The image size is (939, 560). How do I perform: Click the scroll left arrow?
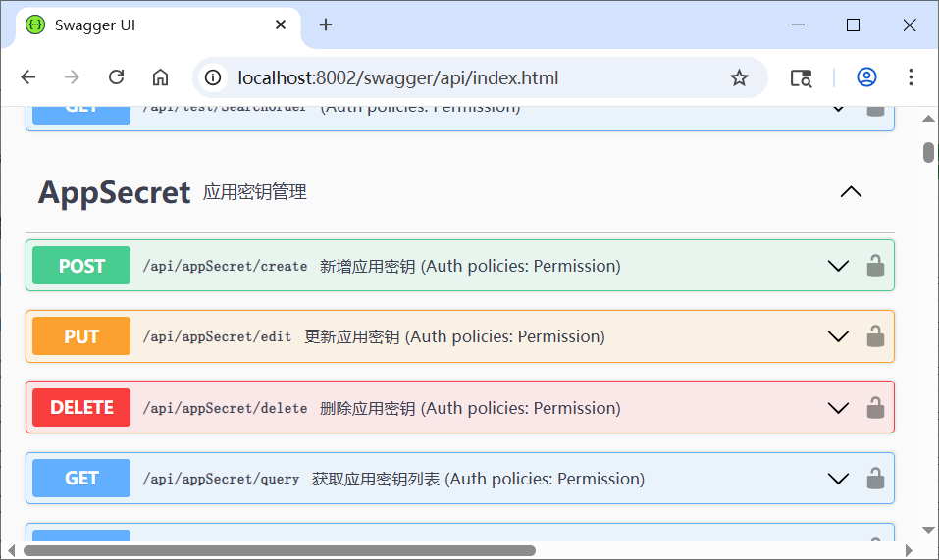11,550
